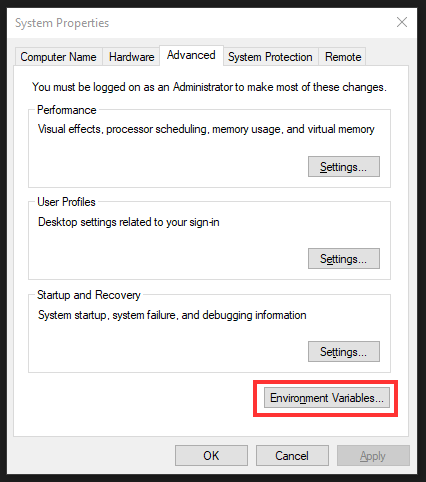Viewport: 426px width, 482px height.
Task: Click the User Profiles group label
Action: (66, 202)
